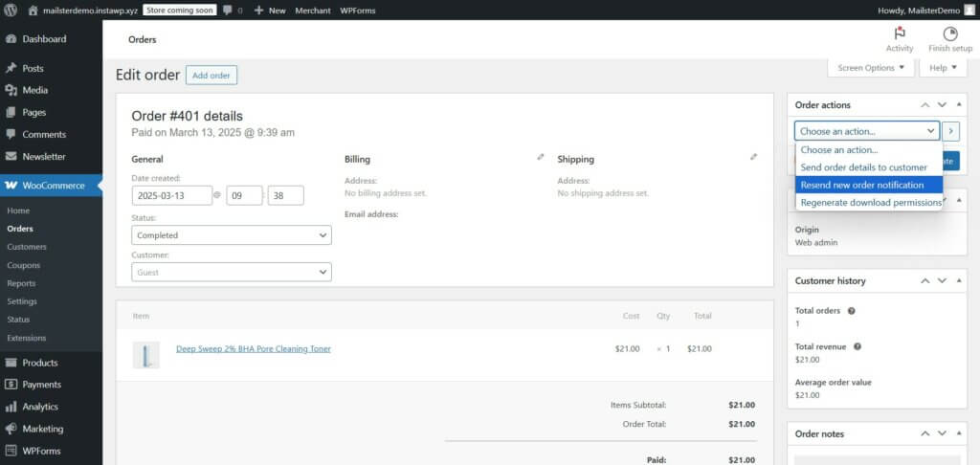Select Regenerate download permissions option
The image size is (980, 465).
[x=868, y=203]
